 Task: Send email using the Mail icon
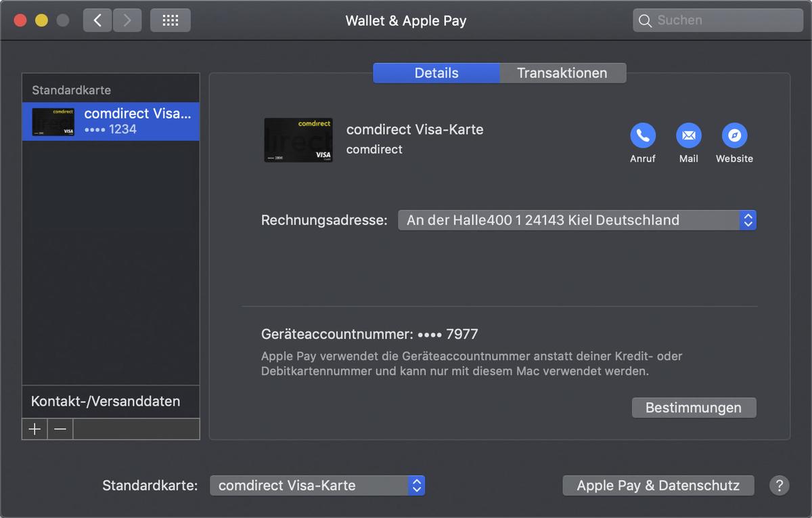tap(689, 135)
